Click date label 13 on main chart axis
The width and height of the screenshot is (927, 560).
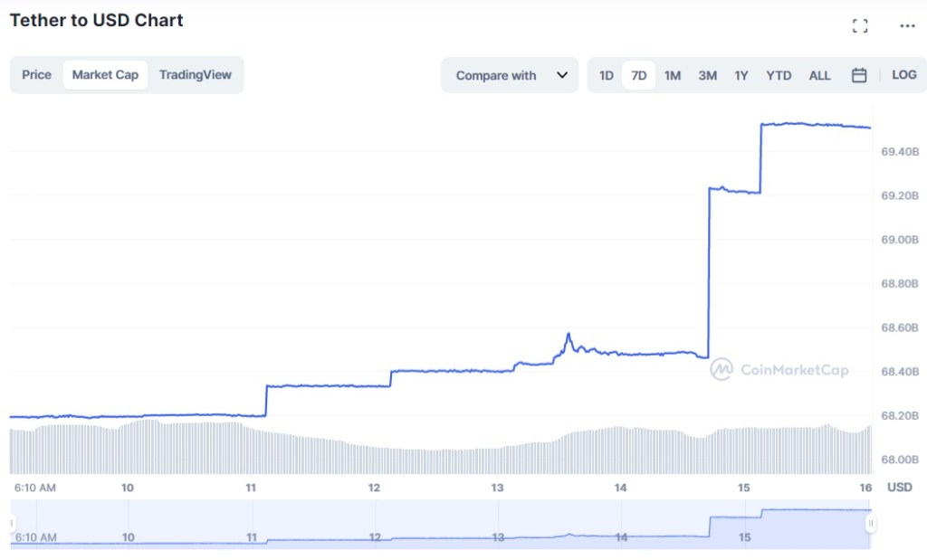pyautogui.click(x=497, y=488)
